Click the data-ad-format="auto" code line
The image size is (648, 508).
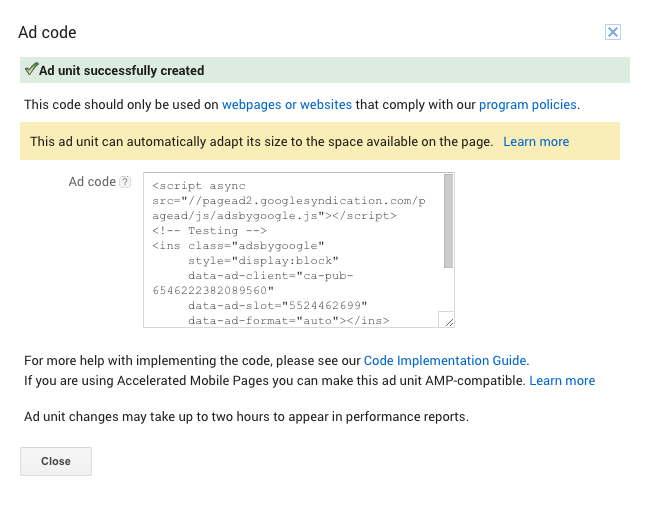(x=288, y=320)
